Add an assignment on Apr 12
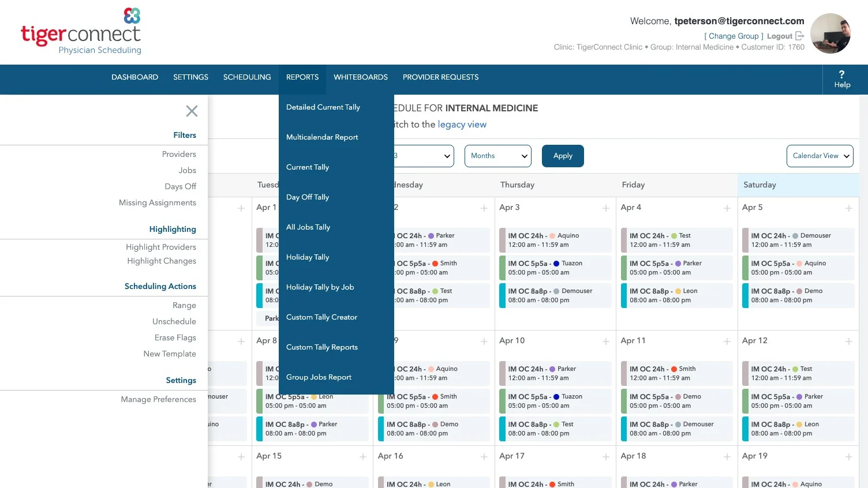The height and width of the screenshot is (488, 868). coord(849,341)
